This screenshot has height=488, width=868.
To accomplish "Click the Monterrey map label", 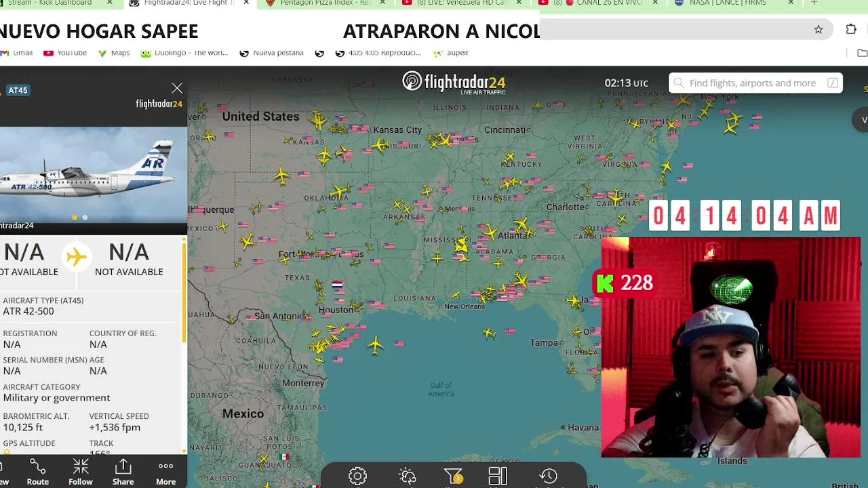I will click(303, 383).
